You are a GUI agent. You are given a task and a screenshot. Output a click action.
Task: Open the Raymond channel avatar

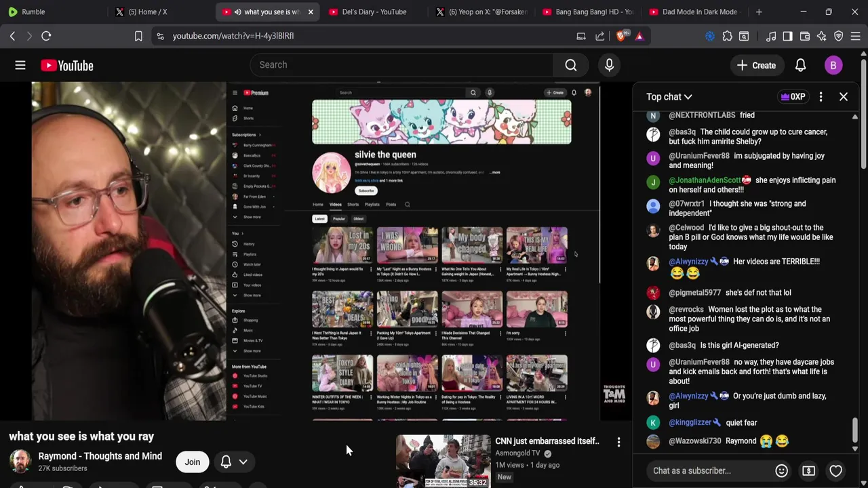click(x=20, y=462)
